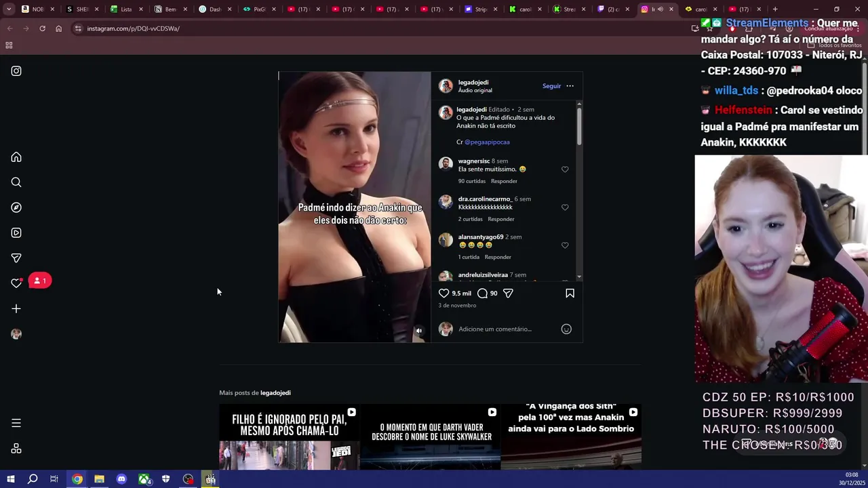Click the comment bubble icon under post

(x=482, y=293)
